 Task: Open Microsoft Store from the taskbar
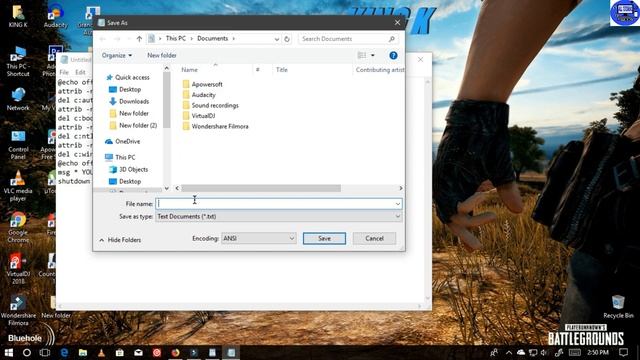[120, 352]
